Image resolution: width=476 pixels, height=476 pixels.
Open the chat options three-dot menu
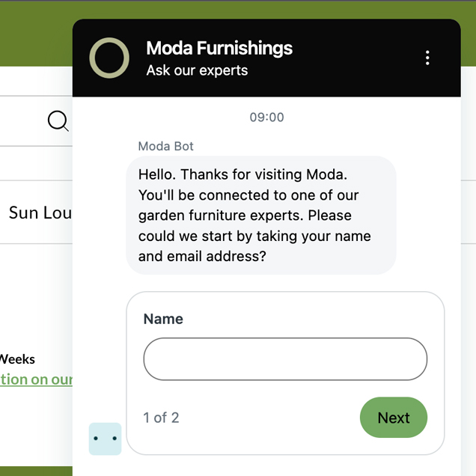[x=427, y=58]
